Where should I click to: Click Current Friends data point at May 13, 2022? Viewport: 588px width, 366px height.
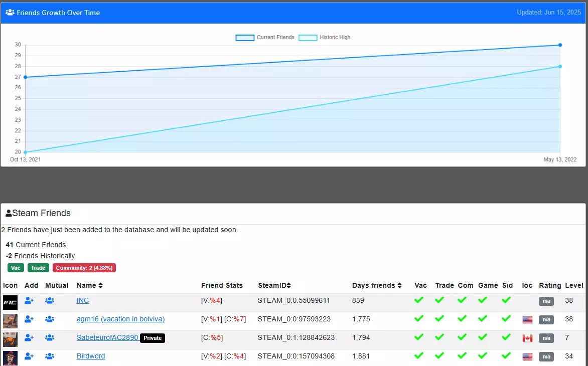pos(560,45)
